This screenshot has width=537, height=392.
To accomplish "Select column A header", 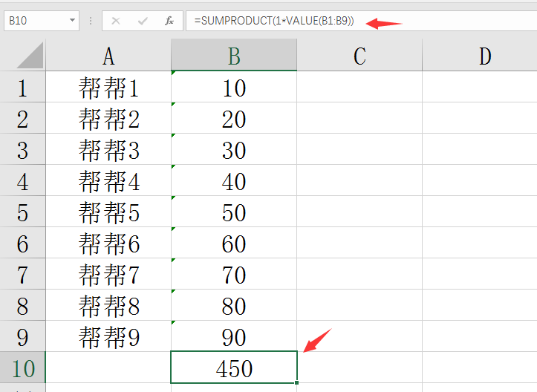I will (108, 55).
